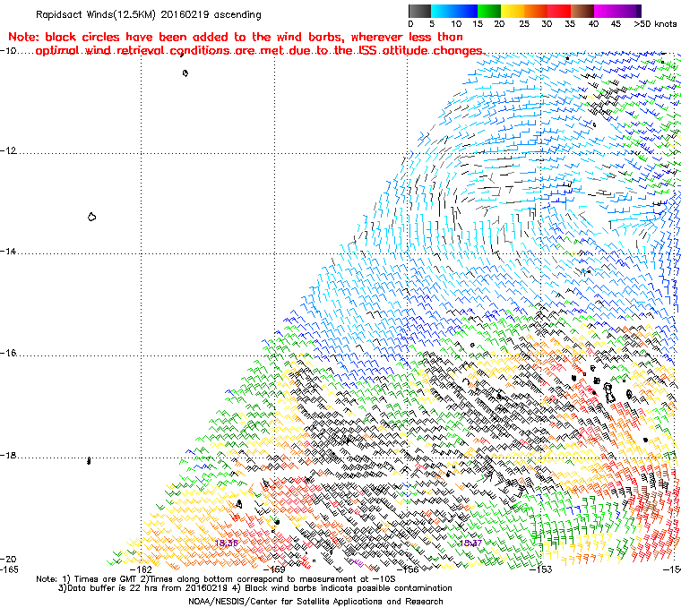Screen dimensions: 681x616
Task: Click the red 30-35 knots legend segment
Action: (559, 11)
